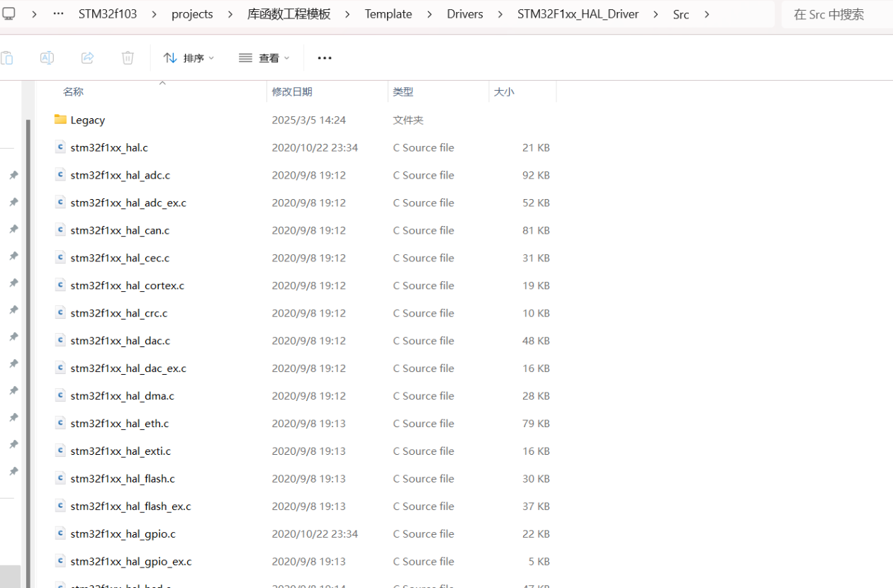Expand the chevron after 库函数工程模板 breadcrumb
This screenshot has height=588, width=893.
tap(348, 14)
